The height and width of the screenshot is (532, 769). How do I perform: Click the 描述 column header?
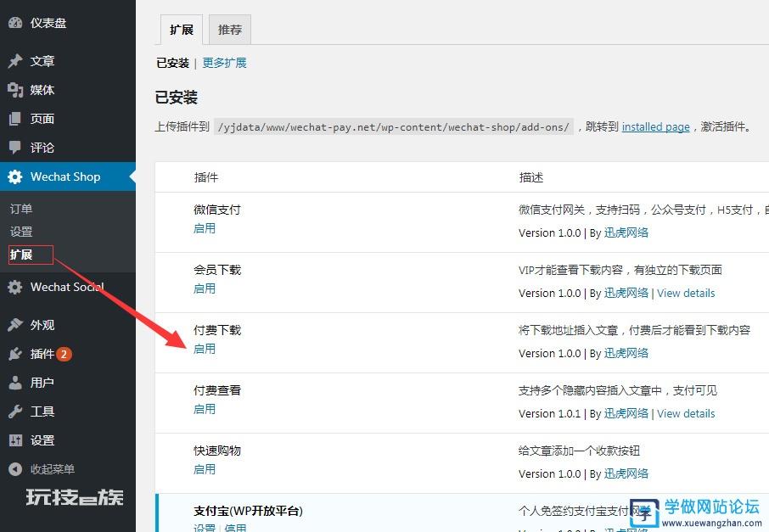pos(531,177)
